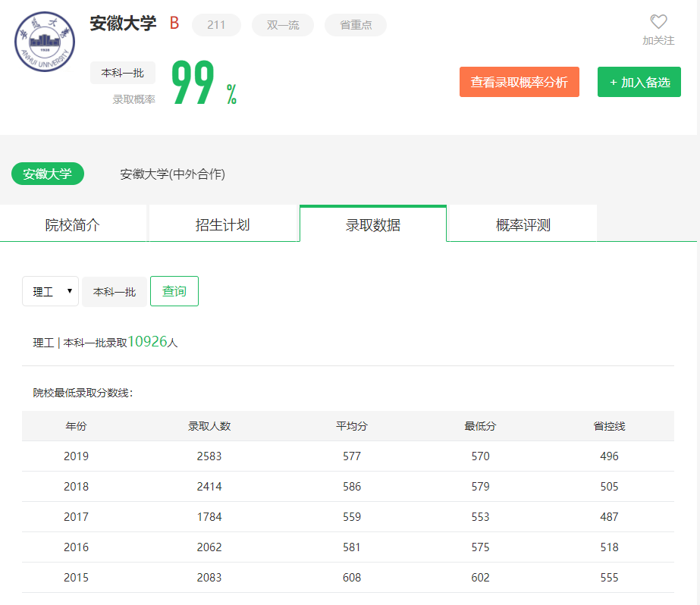Click the Anhui University logo emblem

click(x=45, y=42)
